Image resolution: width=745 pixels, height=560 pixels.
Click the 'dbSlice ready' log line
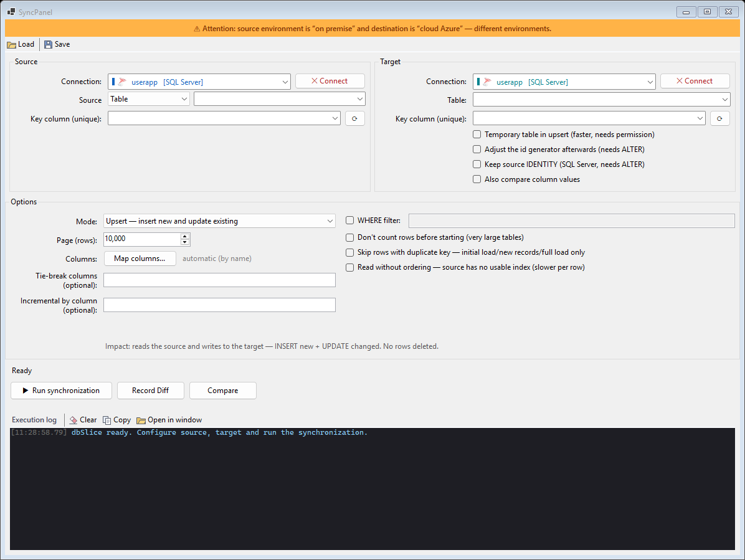[189, 433]
